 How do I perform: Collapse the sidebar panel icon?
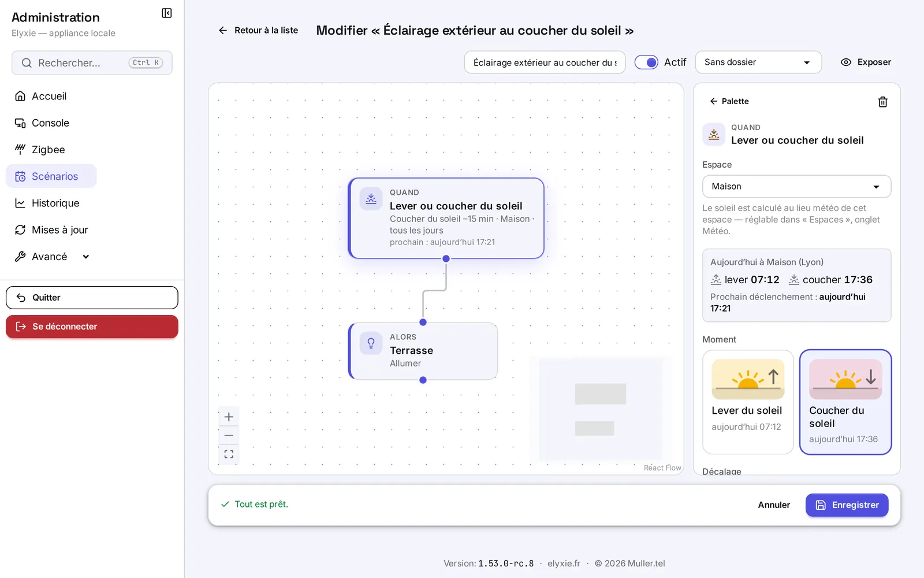coord(167,13)
